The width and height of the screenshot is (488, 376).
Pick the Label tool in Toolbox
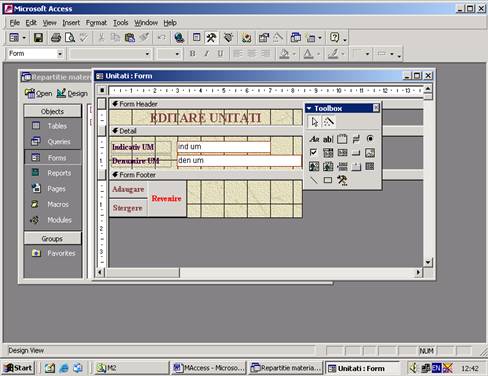(314, 139)
